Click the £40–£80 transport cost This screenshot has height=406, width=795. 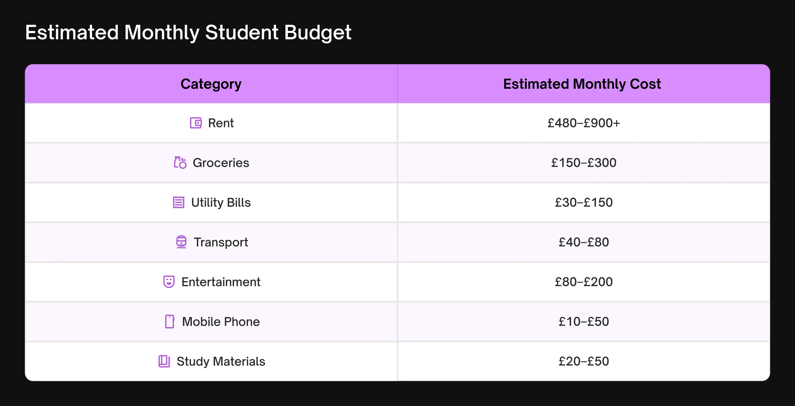pos(584,242)
